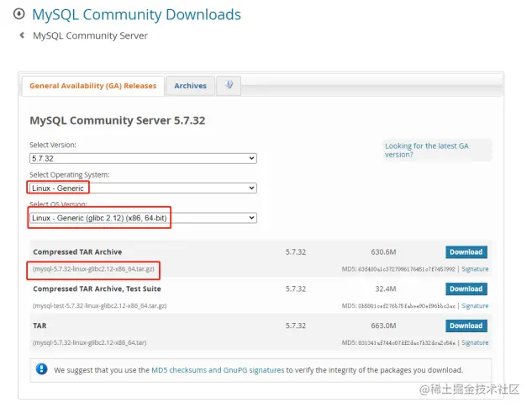The width and height of the screenshot is (532, 408).
Task: Open the General Availability (GA) Releases tab
Action: pyautogui.click(x=93, y=86)
